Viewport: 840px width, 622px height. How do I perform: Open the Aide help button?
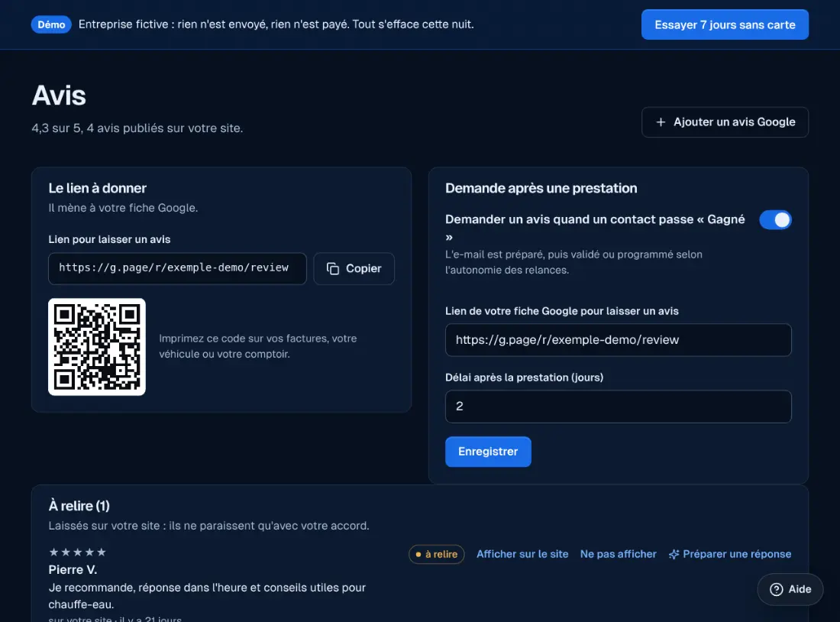[790, 589]
